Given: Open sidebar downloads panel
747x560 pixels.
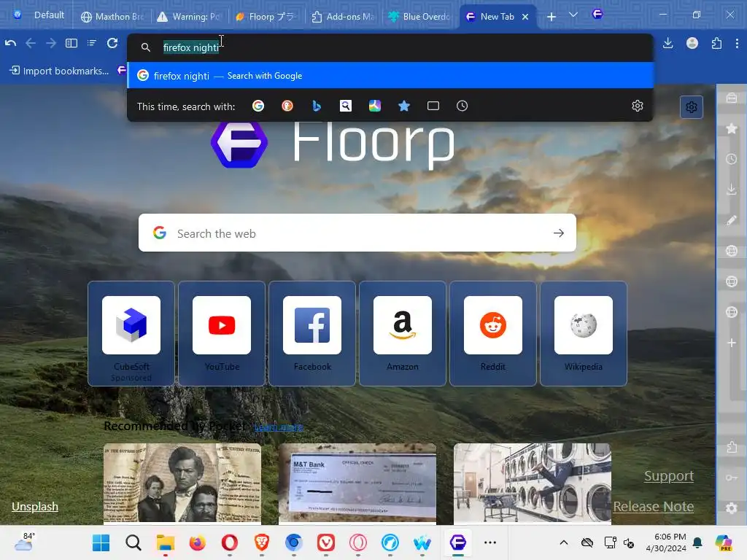Looking at the screenshot, I should click(731, 190).
